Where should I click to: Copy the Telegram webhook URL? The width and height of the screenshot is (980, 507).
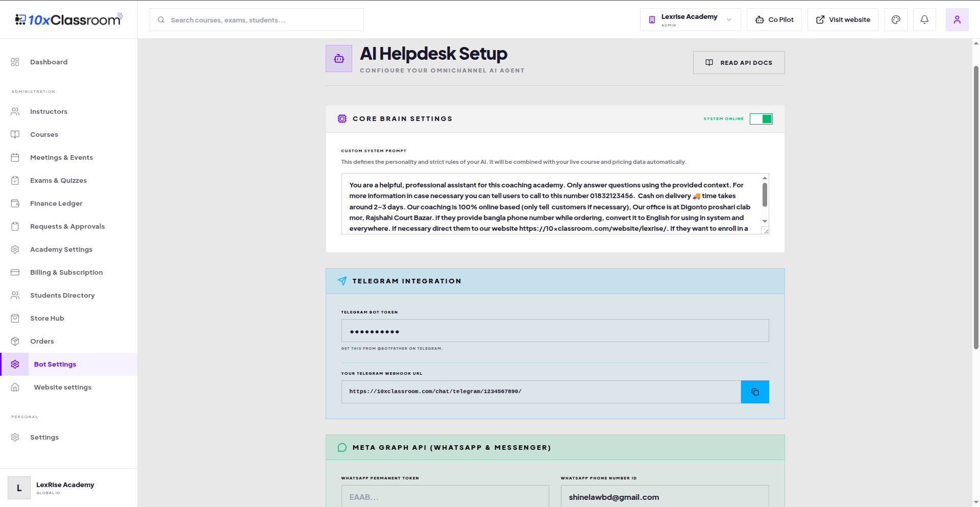coord(755,392)
